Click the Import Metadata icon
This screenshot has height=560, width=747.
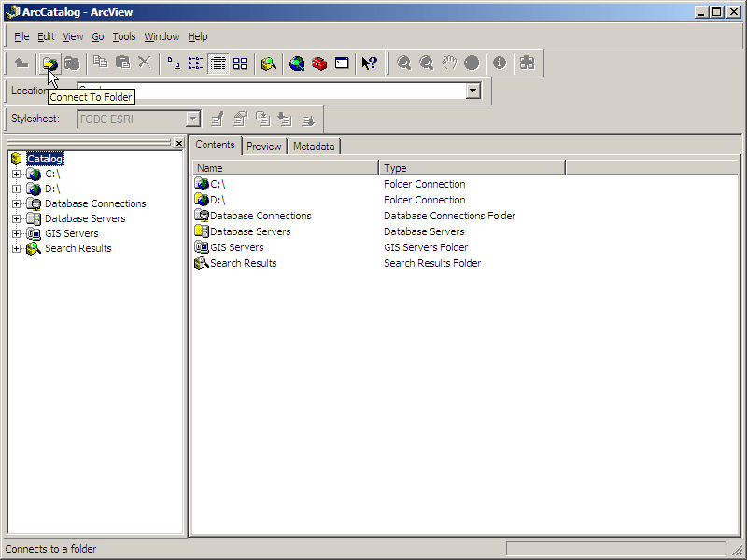[286, 119]
